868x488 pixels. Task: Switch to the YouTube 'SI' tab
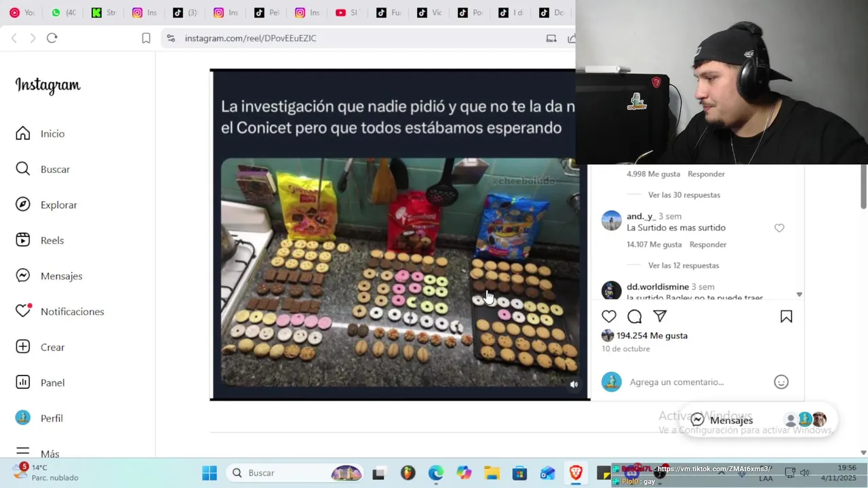pyautogui.click(x=347, y=12)
